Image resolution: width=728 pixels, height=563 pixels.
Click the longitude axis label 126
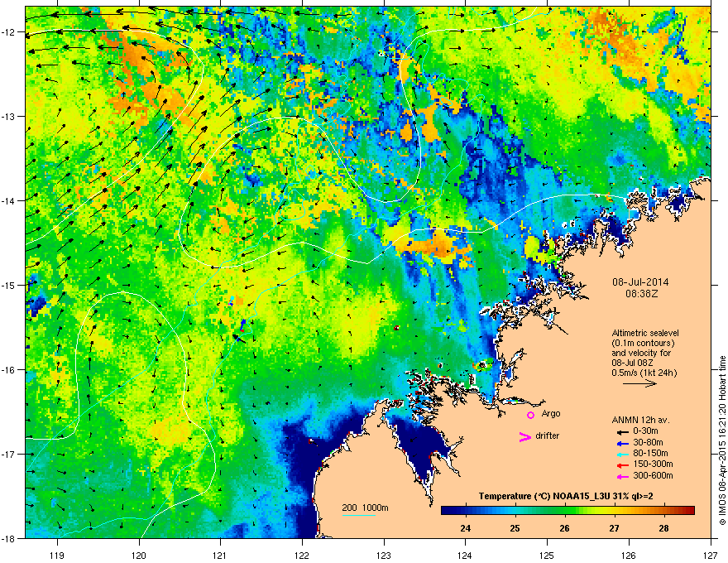629,555
